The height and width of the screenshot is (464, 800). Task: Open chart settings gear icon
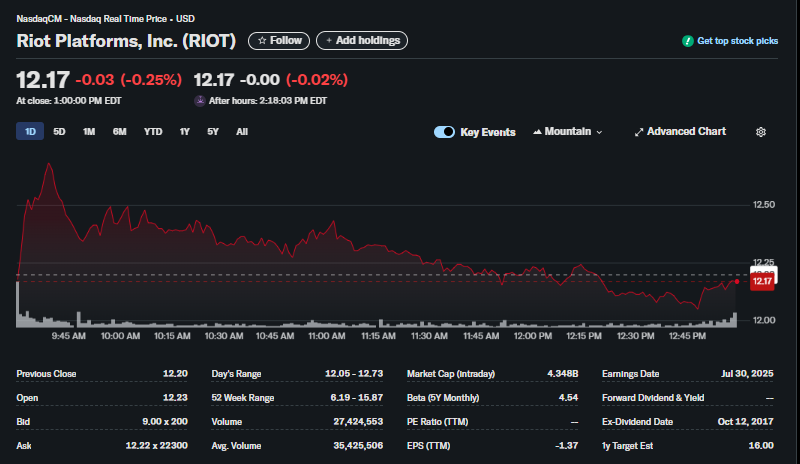[x=760, y=132]
